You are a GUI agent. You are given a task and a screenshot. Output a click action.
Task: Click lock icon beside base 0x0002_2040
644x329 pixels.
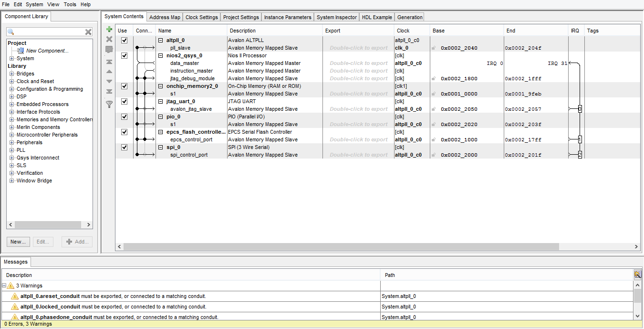pos(434,48)
